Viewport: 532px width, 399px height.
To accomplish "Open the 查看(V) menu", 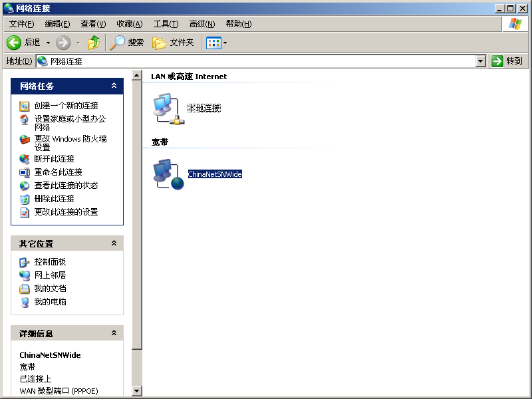I will click(93, 24).
